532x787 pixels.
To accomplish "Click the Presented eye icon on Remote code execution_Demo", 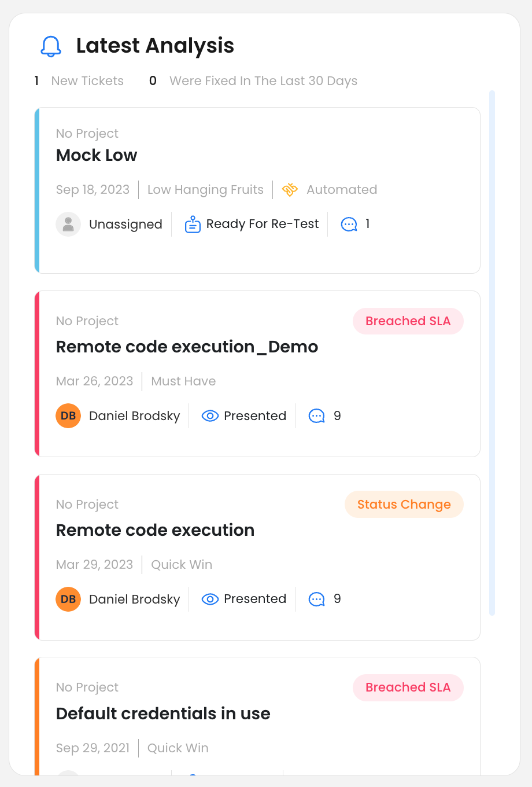I will [210, 416].
